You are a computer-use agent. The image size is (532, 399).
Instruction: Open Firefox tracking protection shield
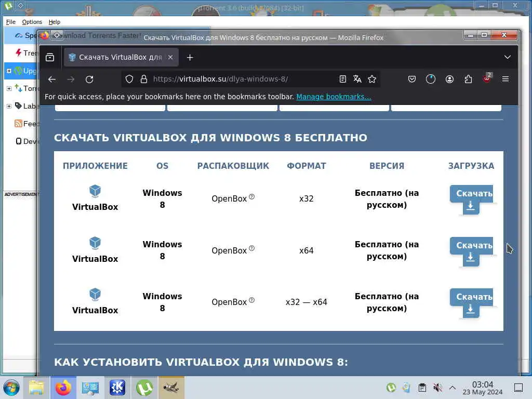129,79
